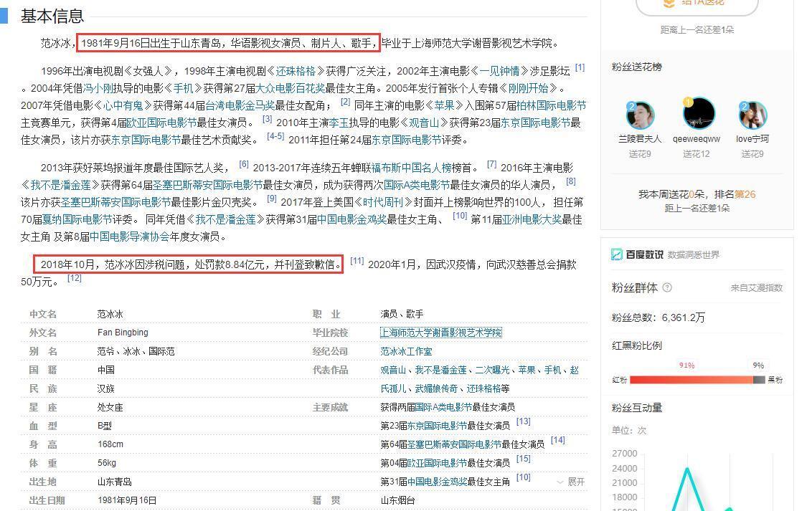This screenshot has width=812, height=511.
Task: Open the 刚刚开始 album link
Action: pyautogui.click(x=528, y=88)
